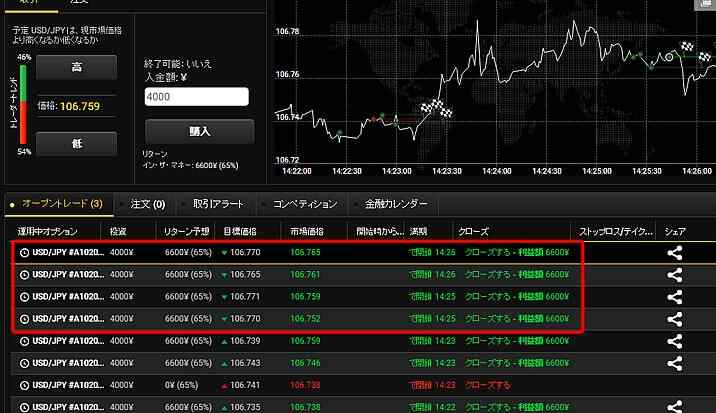Click the インザマネー 6600¥ (65%) return text
The image size is (716, 413).
190,165
